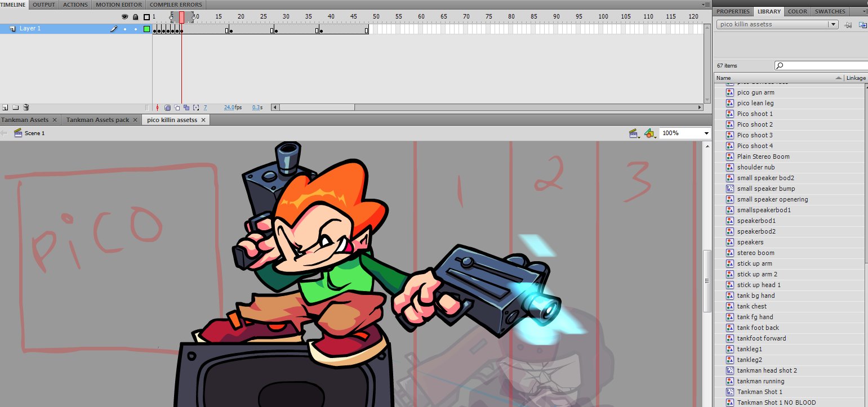This screenshot has height=407, width=868.
Task: Click the speakers symbol icon
Action: pos(729,242)
